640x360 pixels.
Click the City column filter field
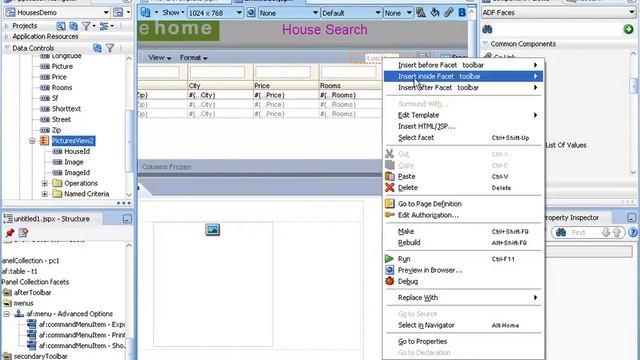point(217,72)
